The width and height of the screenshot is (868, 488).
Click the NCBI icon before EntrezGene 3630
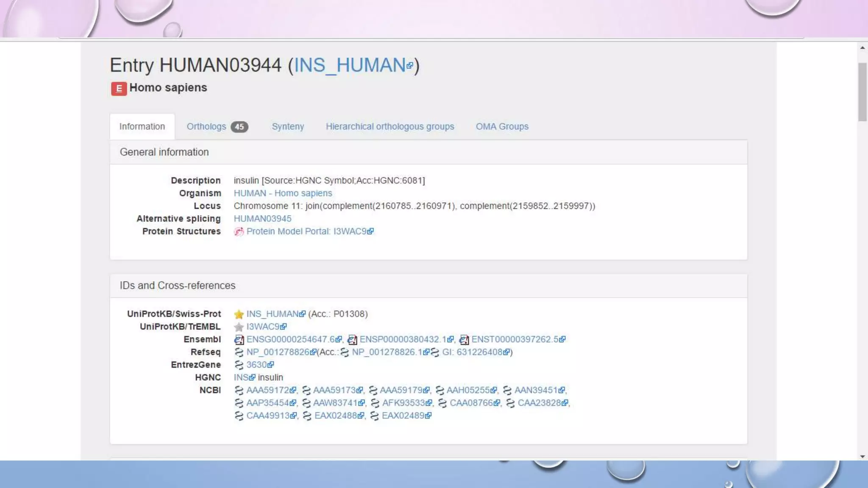pos(239,365)
